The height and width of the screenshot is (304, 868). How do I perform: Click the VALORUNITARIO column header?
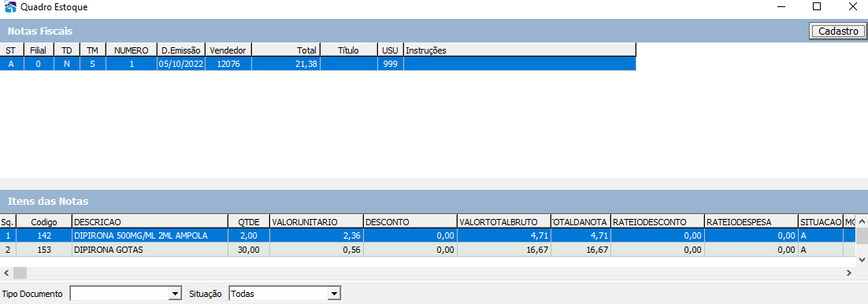(x=316, y=221)
